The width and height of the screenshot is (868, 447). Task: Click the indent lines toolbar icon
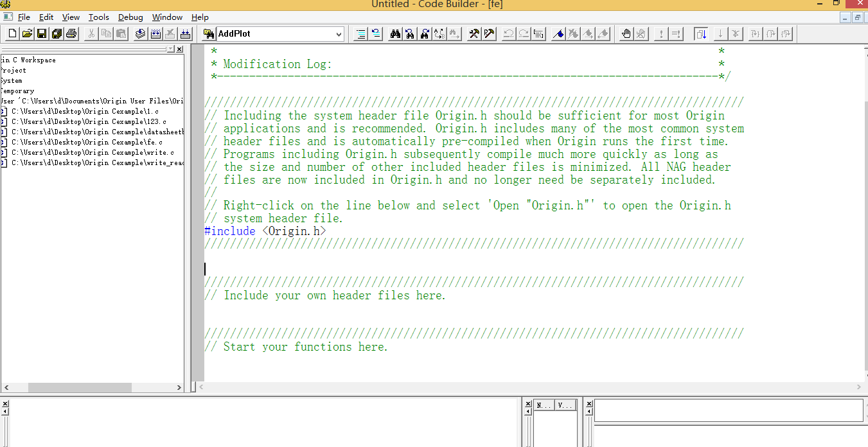(361, 33)
